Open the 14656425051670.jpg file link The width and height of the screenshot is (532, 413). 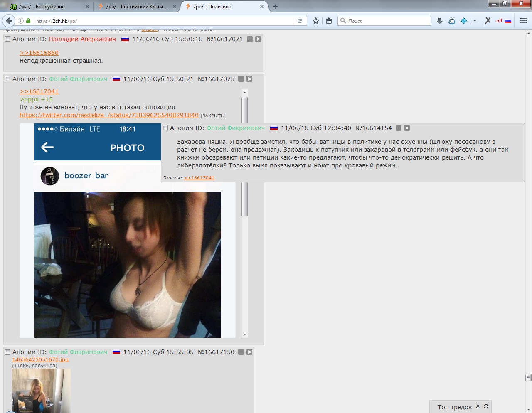(x=40, y=360)
